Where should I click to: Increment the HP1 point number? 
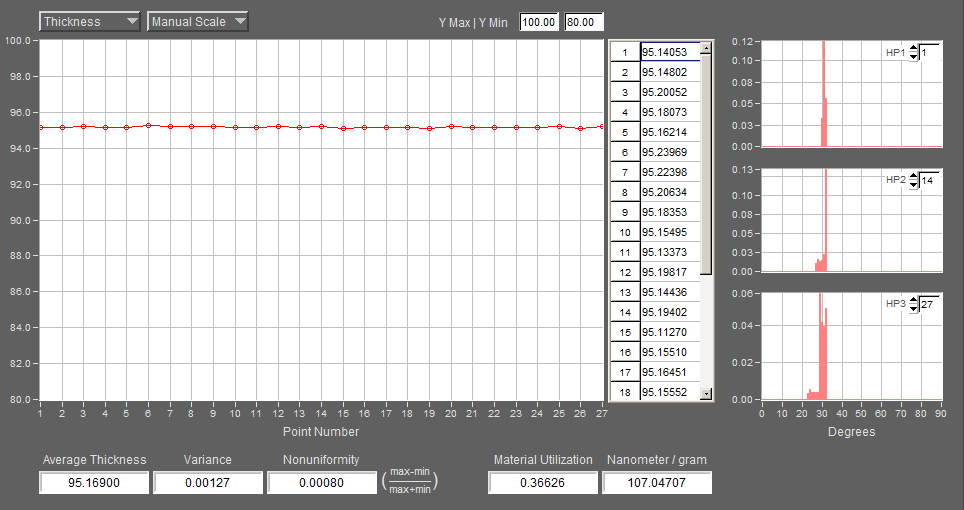pos(914,49)
